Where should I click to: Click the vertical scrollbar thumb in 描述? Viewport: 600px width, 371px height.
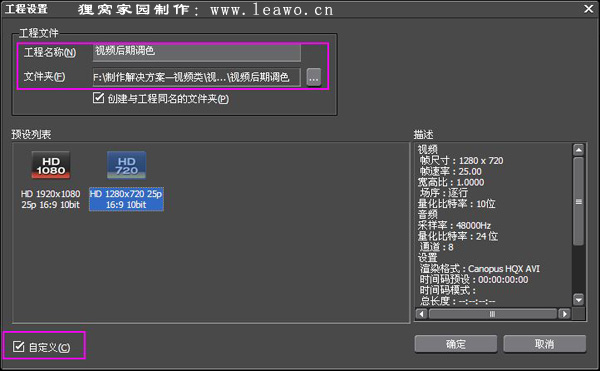(x=579, y=202)
